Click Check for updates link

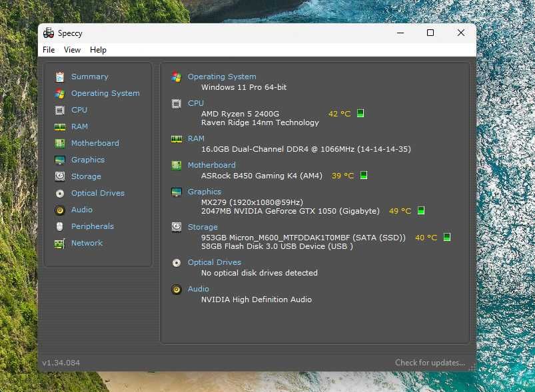(x=430, y=363)
